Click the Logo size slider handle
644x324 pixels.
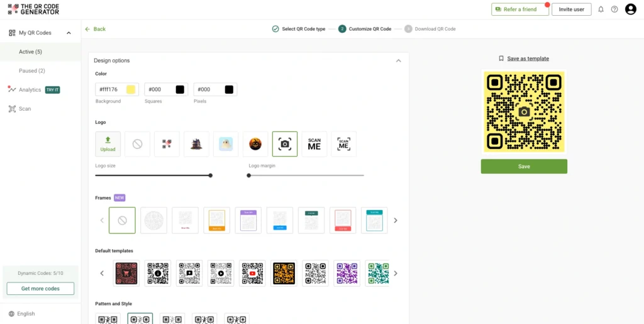pyautogui.click(x=210, y=176)
